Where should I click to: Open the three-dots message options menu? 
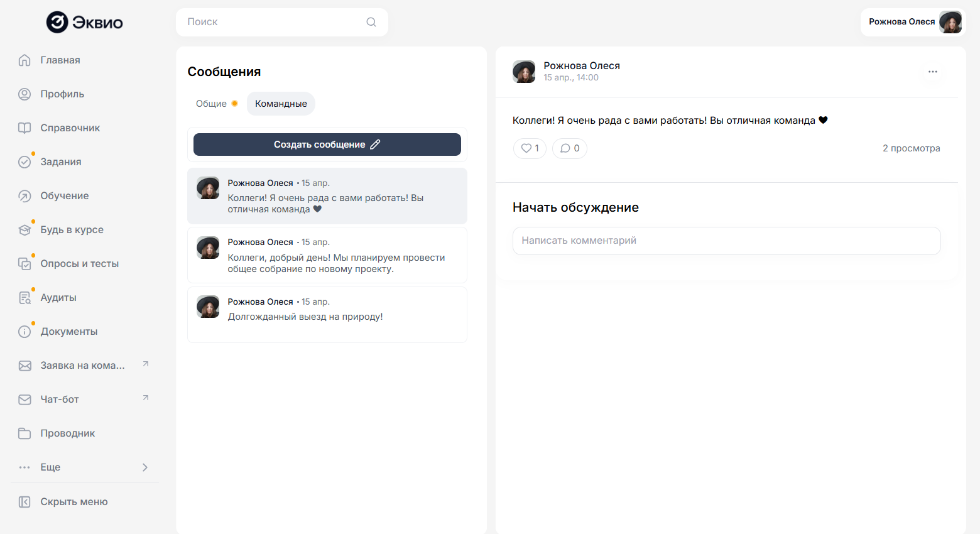click(933, 72)
